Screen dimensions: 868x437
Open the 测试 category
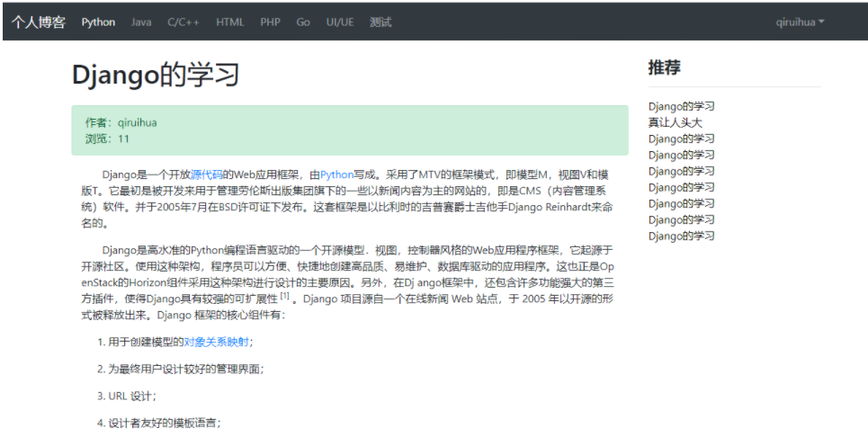tap(380, 22)
